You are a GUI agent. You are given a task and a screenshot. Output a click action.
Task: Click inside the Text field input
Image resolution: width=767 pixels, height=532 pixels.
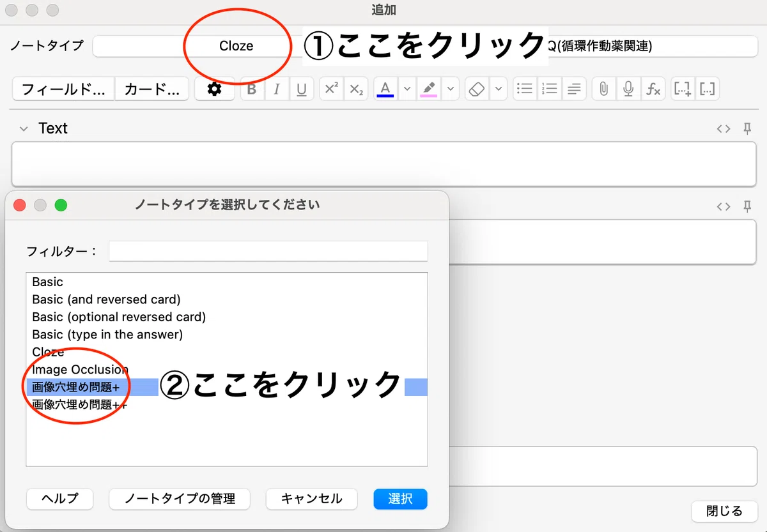click(x=384, y=163)
